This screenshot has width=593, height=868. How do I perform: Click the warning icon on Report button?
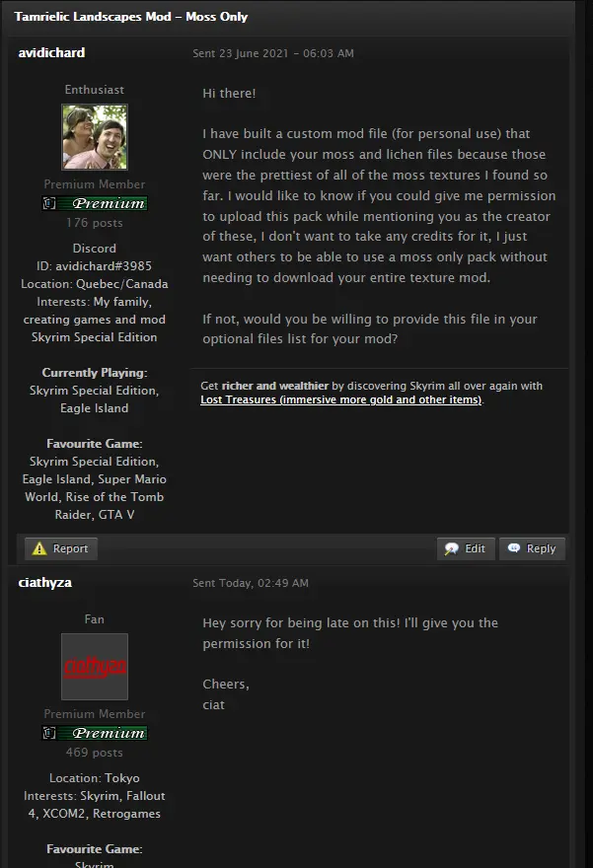pos(39,548)
